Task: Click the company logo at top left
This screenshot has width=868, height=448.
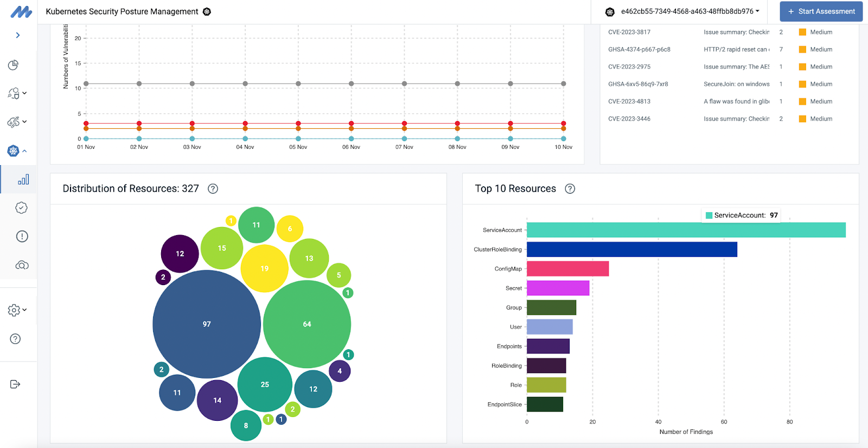Action: 21,12
